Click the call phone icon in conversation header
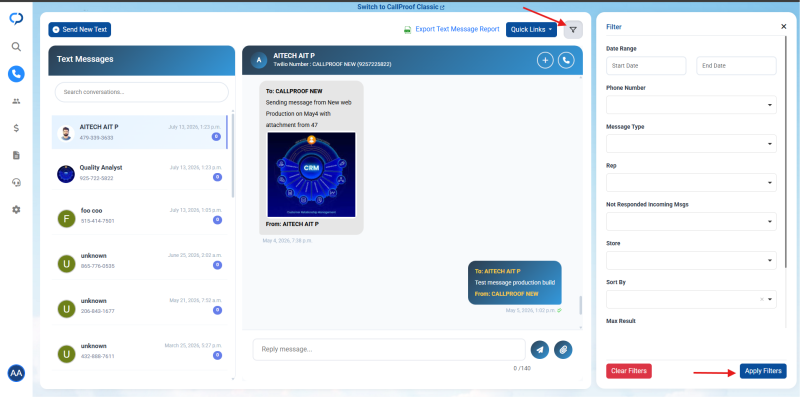Screen dimensions: 800x397 (566, 60)
